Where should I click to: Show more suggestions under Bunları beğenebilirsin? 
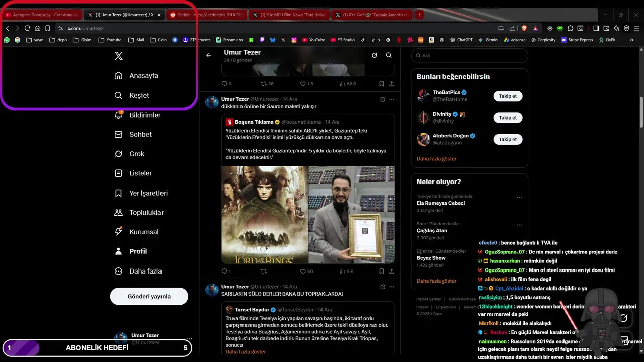tap(436, 158)
